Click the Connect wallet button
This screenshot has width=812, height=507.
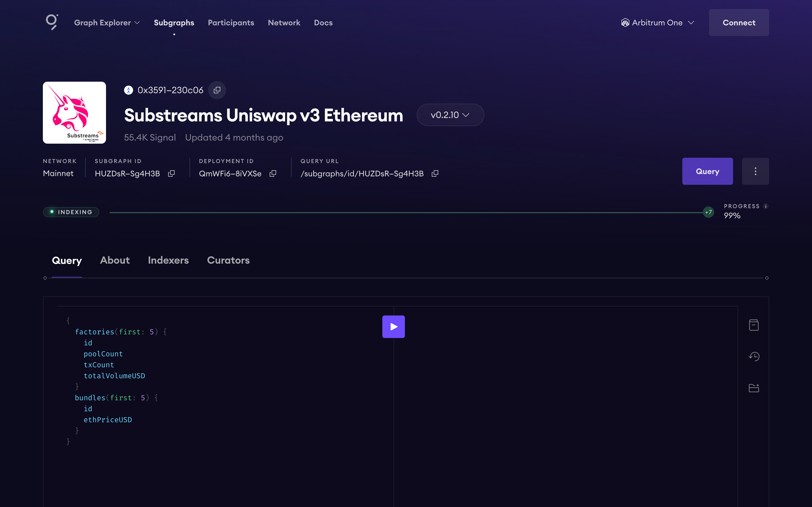point(738,23)
